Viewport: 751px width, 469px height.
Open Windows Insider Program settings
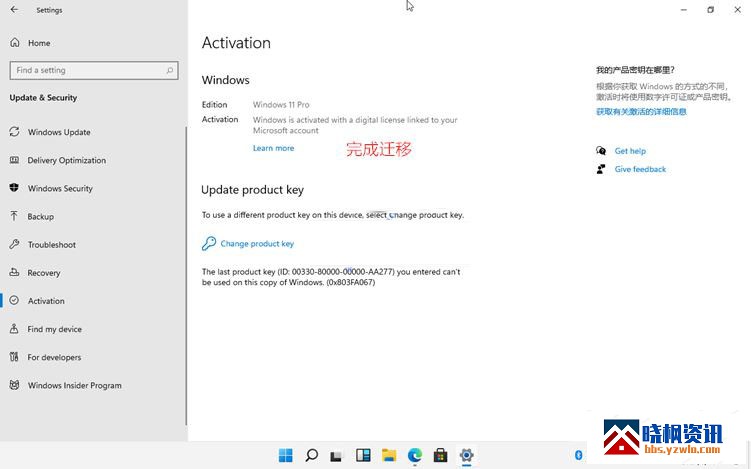(74, 386)
